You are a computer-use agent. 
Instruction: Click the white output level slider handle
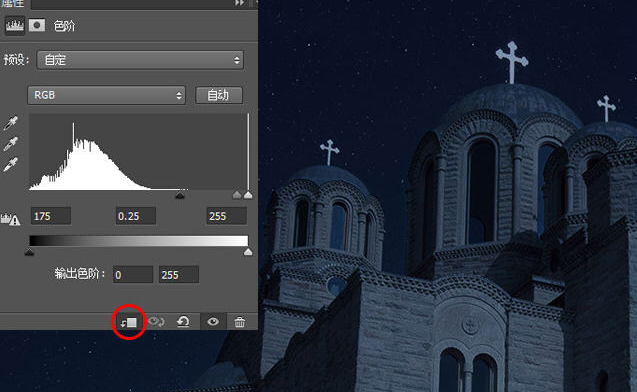click(248, 252)
